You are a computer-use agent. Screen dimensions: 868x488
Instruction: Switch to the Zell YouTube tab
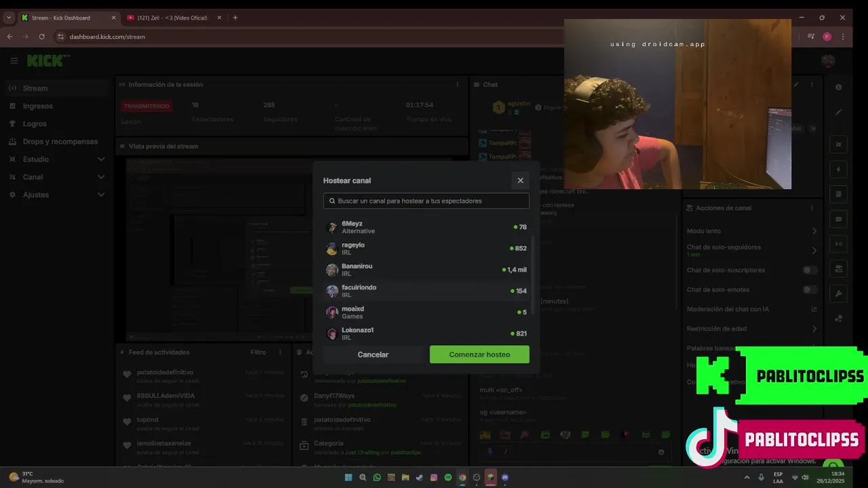[173, 18]
